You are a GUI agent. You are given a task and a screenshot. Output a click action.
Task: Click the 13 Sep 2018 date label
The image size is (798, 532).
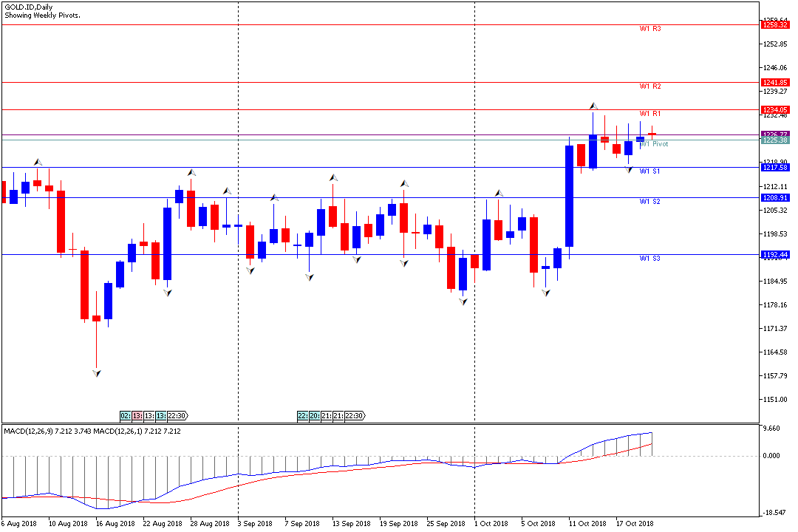[351, 523]
